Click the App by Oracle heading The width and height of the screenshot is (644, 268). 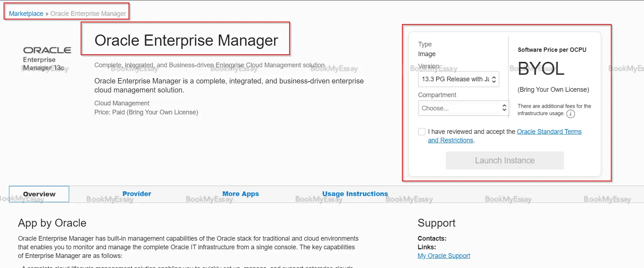pos(52,223)
